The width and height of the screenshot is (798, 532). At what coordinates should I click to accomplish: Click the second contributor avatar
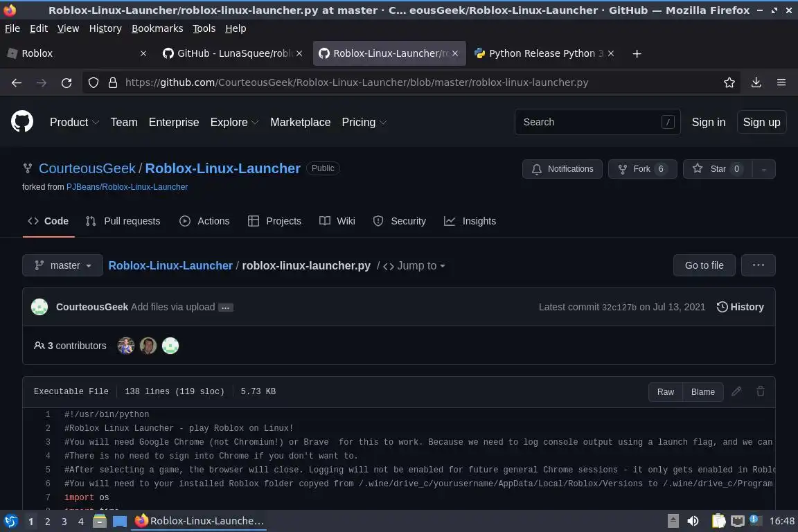[148, 346]
